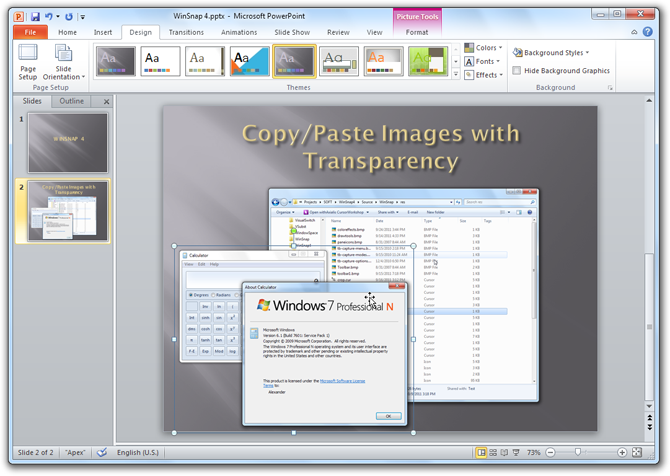
Task: Open the Customize Quick Access Toolbar arrow
Action: click(82, 17)
